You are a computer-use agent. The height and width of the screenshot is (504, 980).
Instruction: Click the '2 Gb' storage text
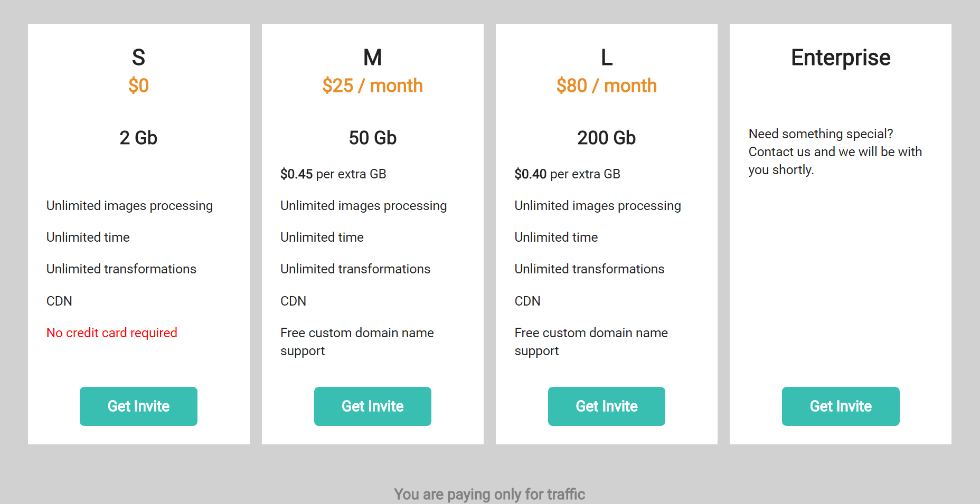pyautogui.click(x=138, y=138)
